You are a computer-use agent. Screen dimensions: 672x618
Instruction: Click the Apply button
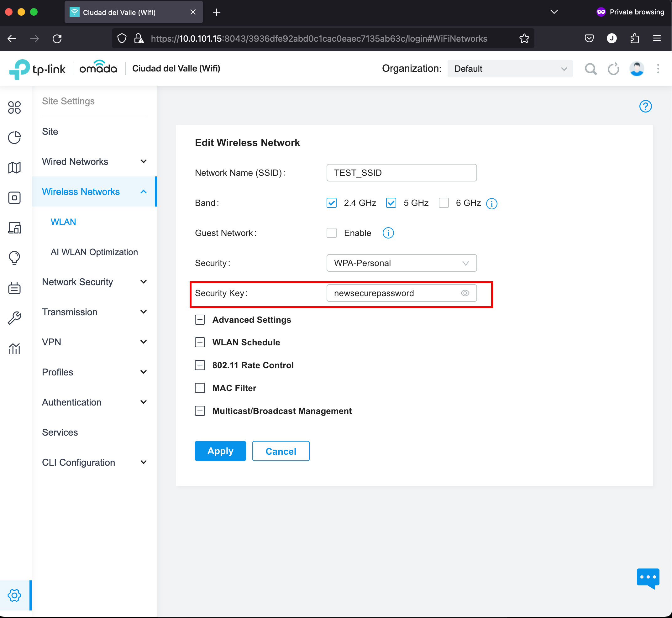[220, 451]
